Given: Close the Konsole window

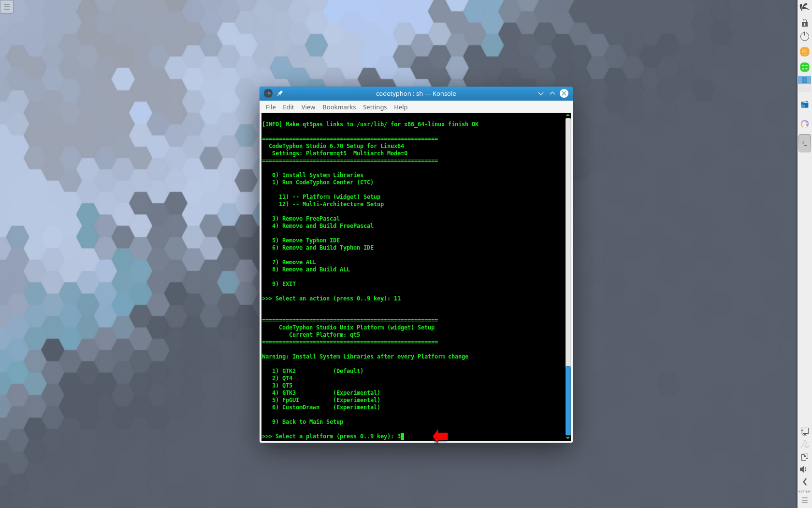Looking at the screenshot, I should click(564, 93).
